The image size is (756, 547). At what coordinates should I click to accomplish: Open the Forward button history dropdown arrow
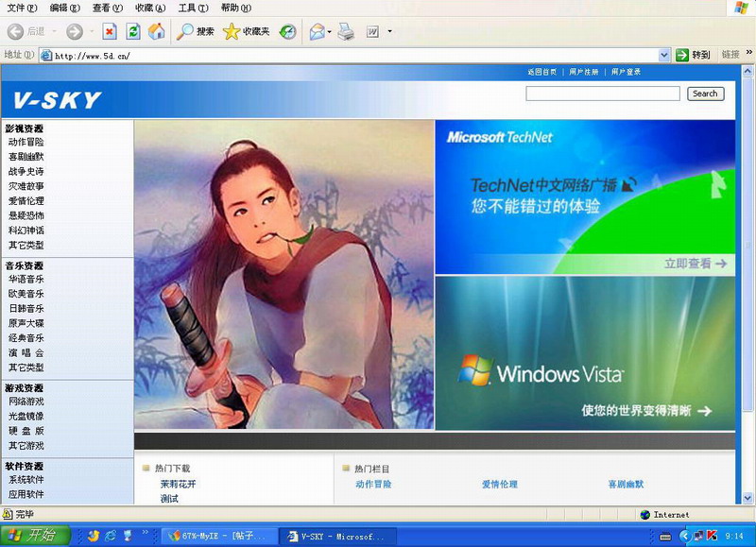click(92, 32)
